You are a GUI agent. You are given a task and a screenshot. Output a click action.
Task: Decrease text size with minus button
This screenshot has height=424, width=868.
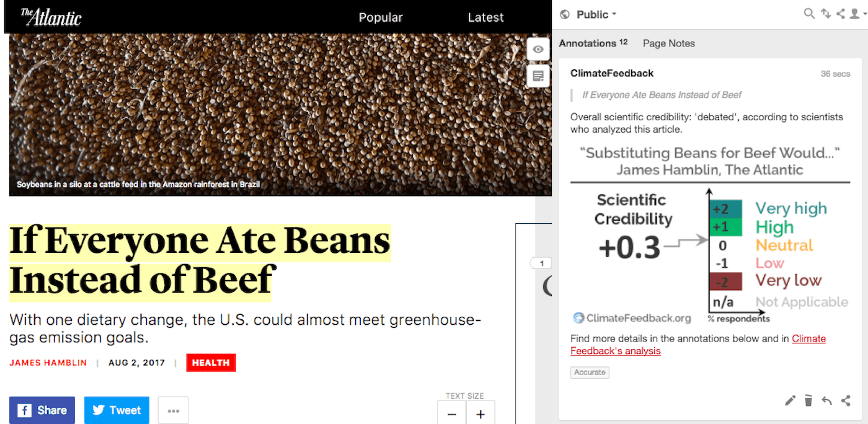(x=452, y=413)
